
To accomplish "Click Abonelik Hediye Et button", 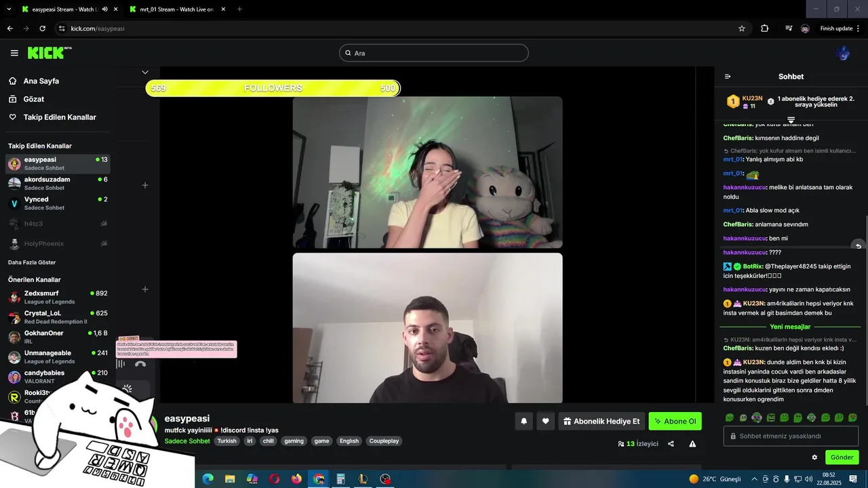I will point(601,421).
